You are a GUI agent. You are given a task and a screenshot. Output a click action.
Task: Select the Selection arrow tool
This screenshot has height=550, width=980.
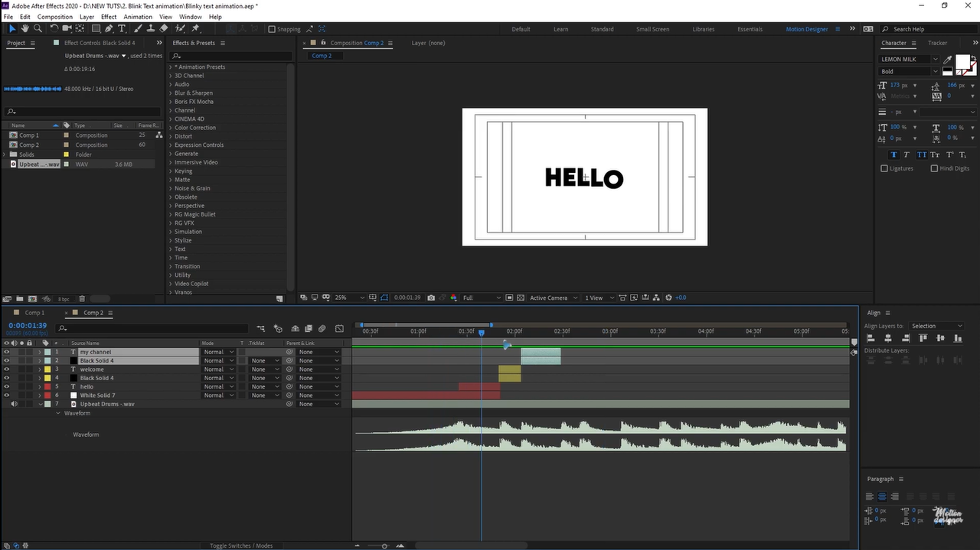pos(12,28)
